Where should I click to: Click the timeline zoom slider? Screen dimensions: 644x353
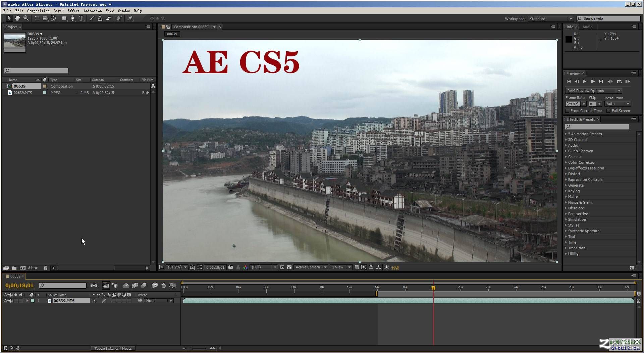click(198, 349)
